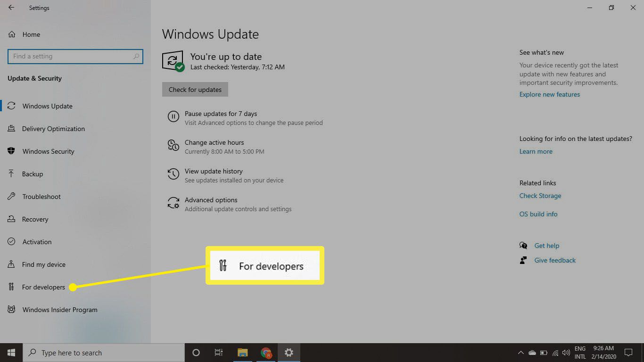Go to Home in Settings sidebar
Viewport: 644px width, 362px height.
pyautogui.click(x=31, y=34)
